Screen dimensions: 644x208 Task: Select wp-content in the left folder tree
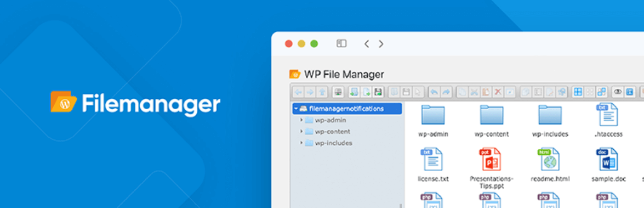pos(333,132)
